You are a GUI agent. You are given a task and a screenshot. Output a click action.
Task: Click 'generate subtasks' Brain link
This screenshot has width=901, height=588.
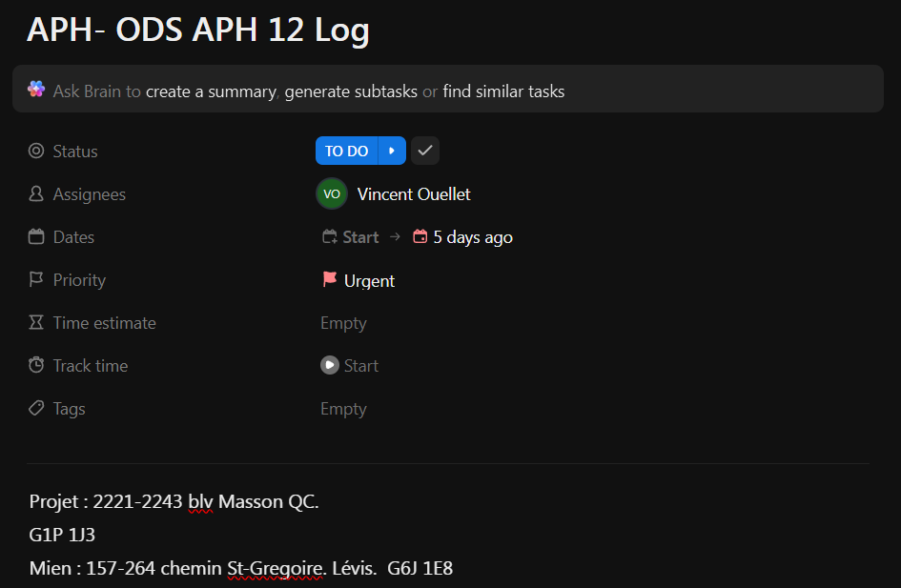tap(351, 92)
